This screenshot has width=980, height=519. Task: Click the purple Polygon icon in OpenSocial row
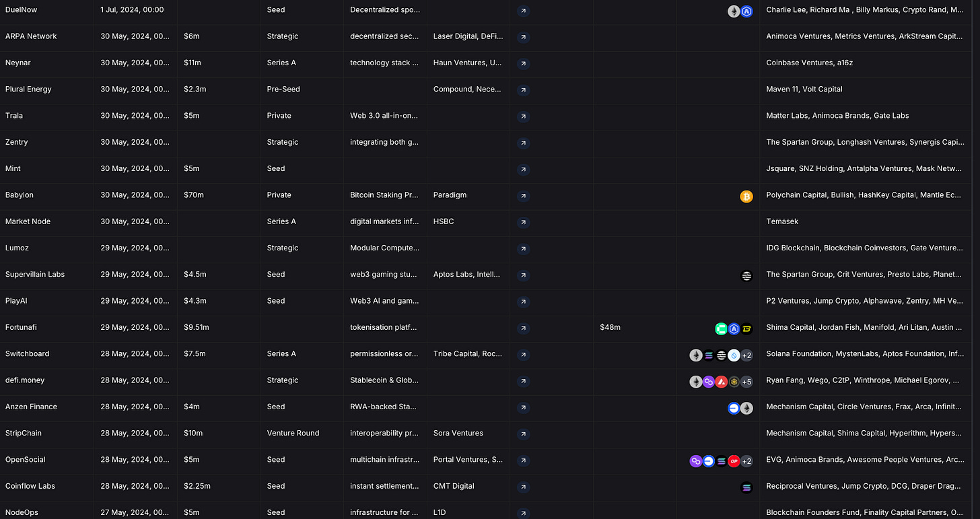click(x=696, y=461)
